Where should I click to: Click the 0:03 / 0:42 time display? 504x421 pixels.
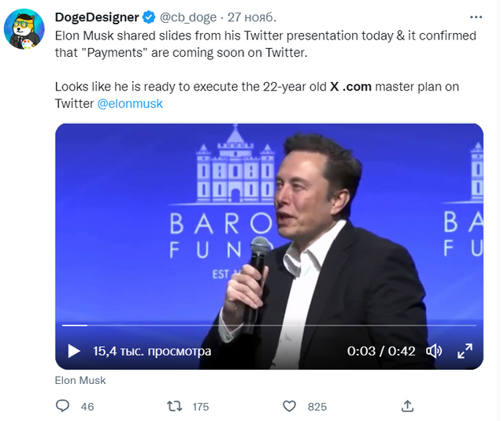click(x=381, y=351)
